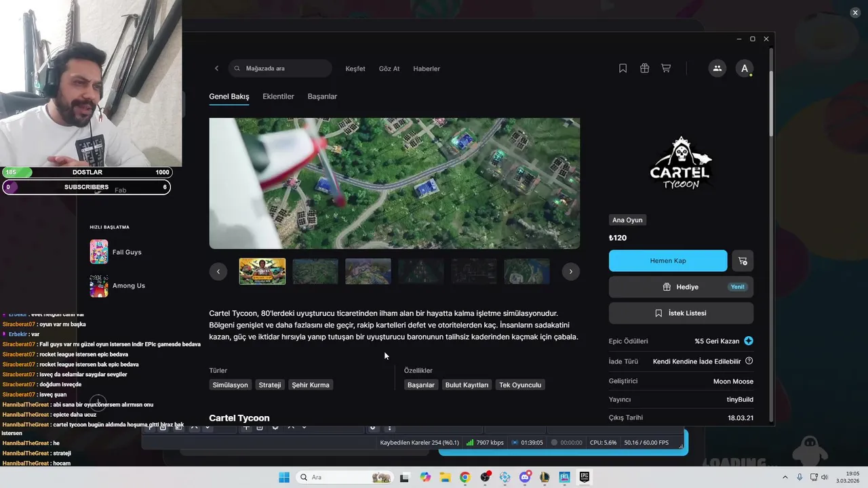Click the 18.03.21 release date value

tap(741, 418)
